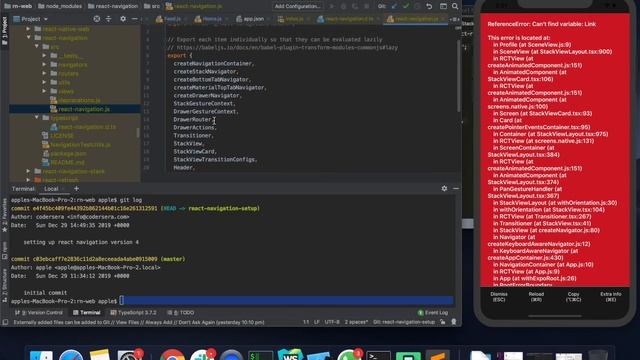The height and width of the screenshot is (360, 640).
Task: Open WebStorm from the Dock
Action: (x=290, y=355)
